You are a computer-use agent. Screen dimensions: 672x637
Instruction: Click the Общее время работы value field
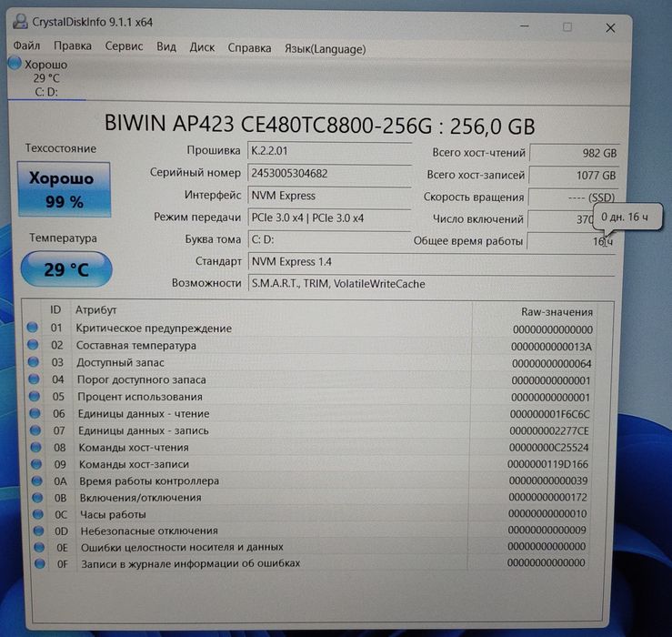pyautogui.click(x=572, y=241)
